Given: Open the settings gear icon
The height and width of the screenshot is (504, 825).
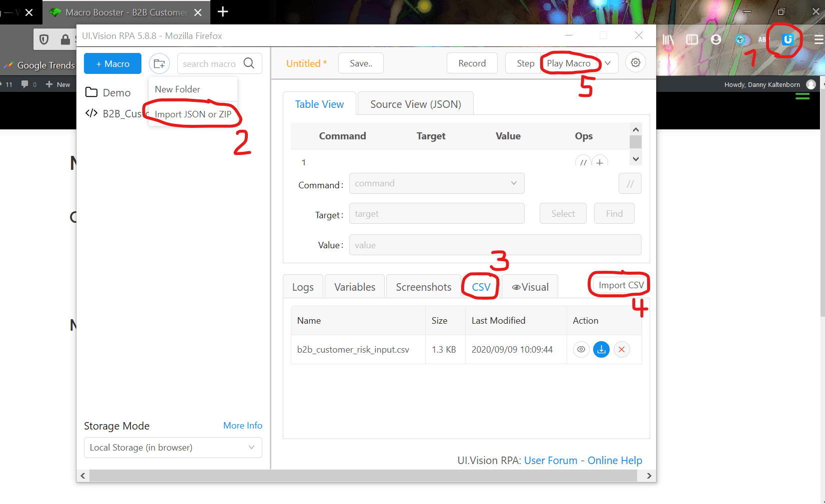Looking at the screenshot, I should point(636,63).
